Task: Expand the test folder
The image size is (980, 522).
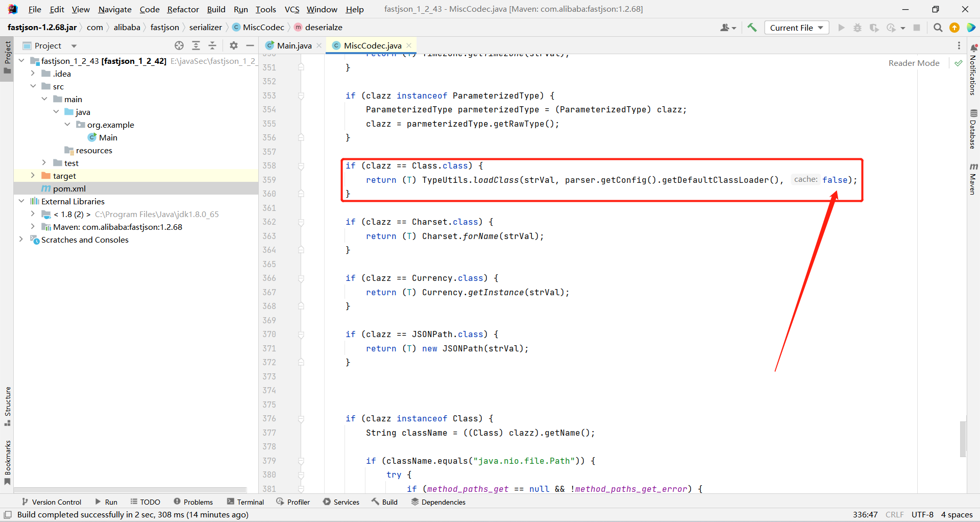Action: coord(44,163)
